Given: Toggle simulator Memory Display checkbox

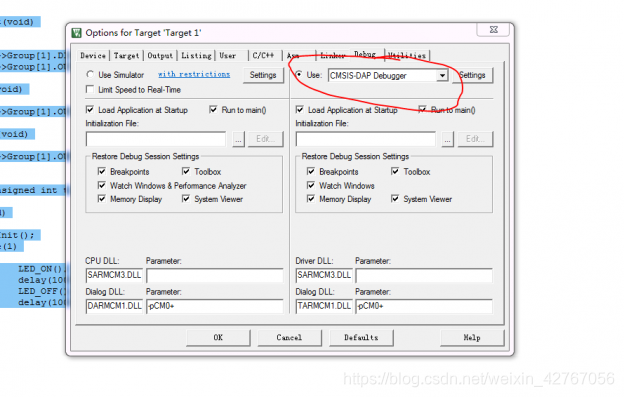Looking at the screenshot, I should point(102,198).
